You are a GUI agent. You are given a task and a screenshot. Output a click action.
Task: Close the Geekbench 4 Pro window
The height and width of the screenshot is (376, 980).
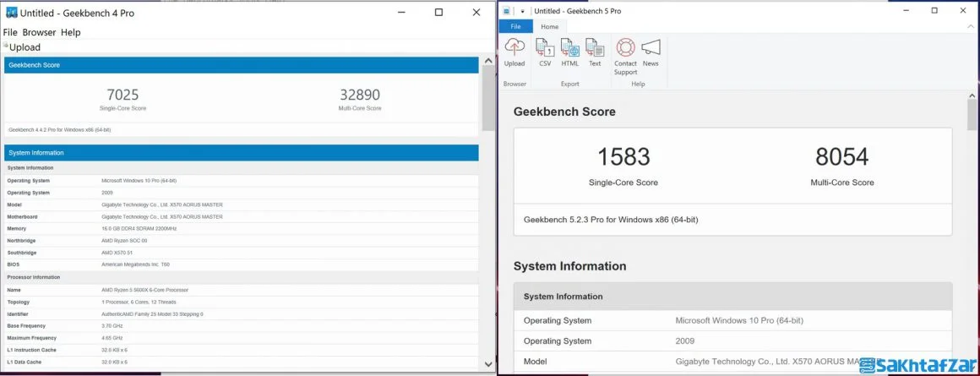click(476, 13)
